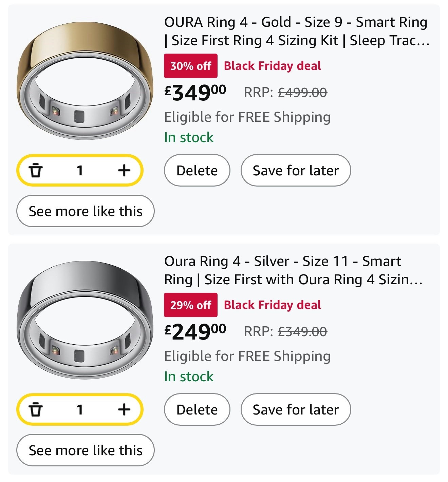448x482 pixels.
Task: Click the 29% off deal badge
Action: coord(190,305)
